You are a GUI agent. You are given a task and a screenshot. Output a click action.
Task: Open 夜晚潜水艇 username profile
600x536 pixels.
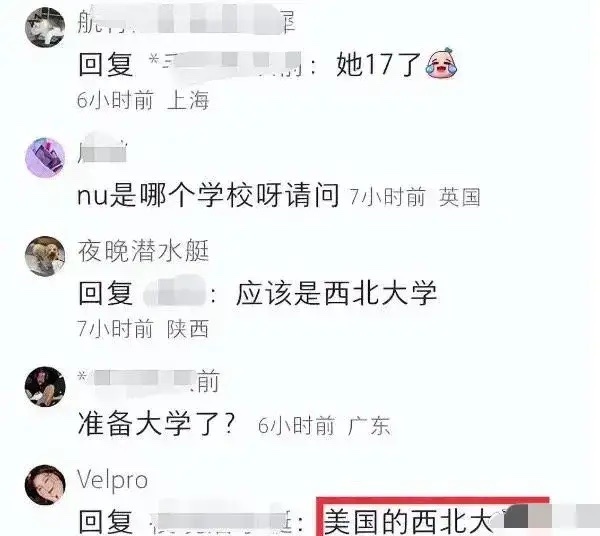[x=143, y=251]
